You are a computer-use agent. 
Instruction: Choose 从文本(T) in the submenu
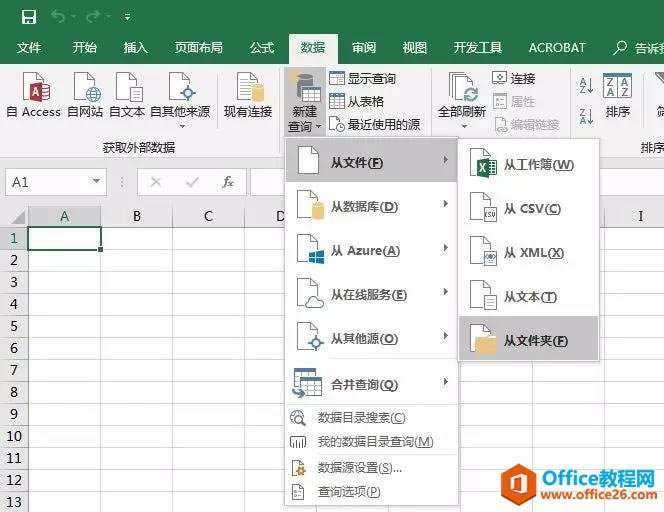pos(528,296)
